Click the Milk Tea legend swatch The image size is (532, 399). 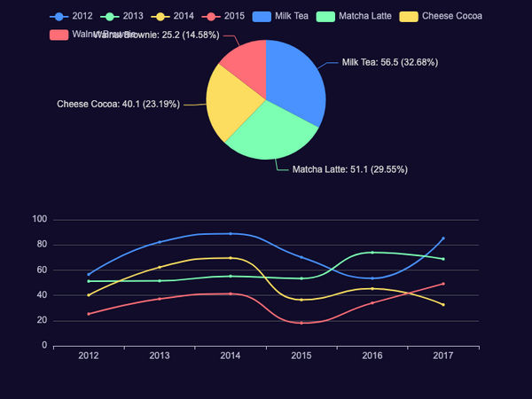(262, 16)
